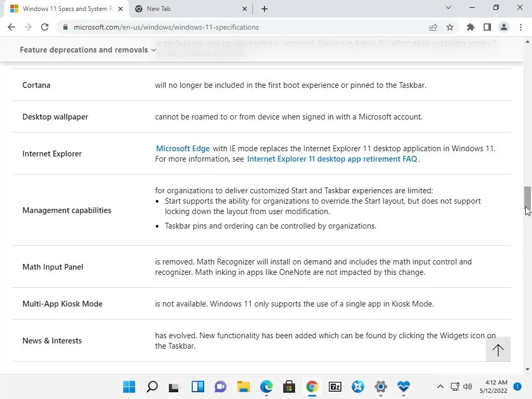Image resolution: width=532 pixels, height=399 pixels.
Task: Click the Cortana row label
Action: 36,85
